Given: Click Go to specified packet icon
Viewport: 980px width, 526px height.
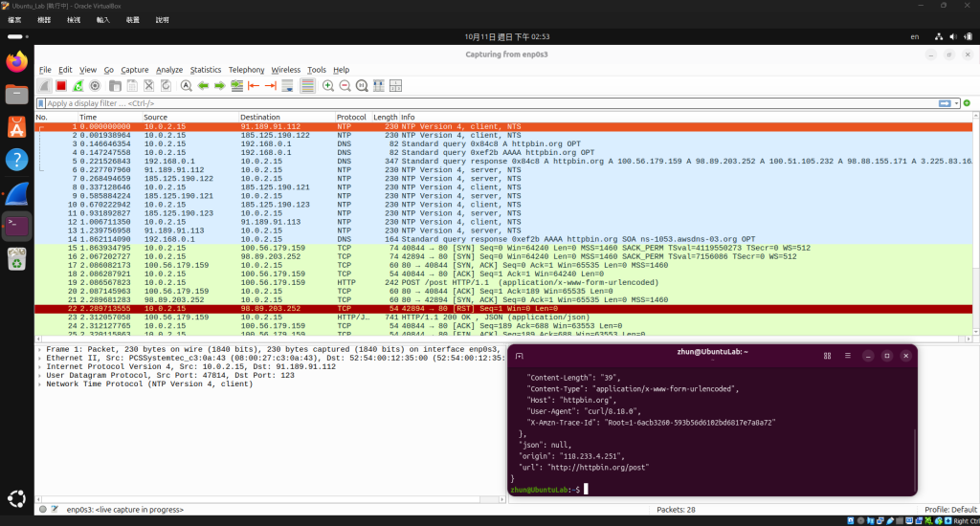Looking at the screenshot, I should click(x=237, y=86).
